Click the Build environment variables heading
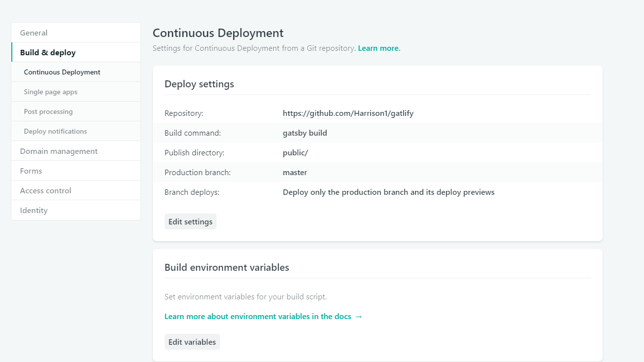 227,268
